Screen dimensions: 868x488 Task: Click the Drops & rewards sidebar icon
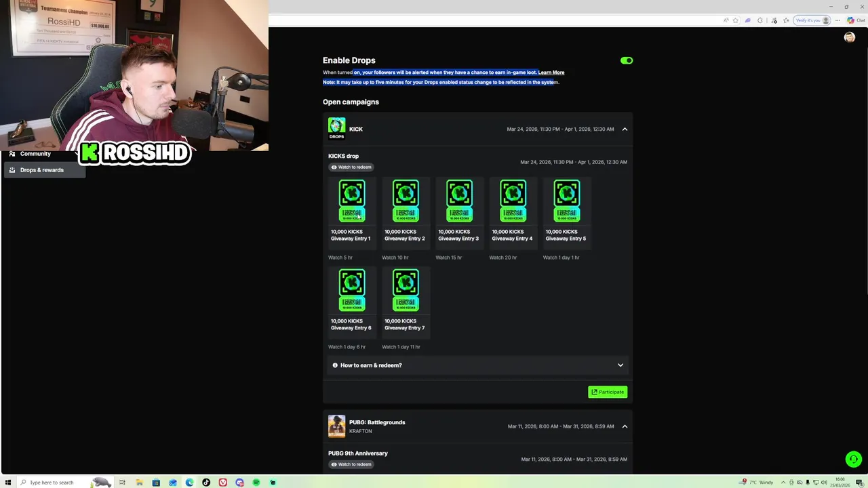point(12,170)
